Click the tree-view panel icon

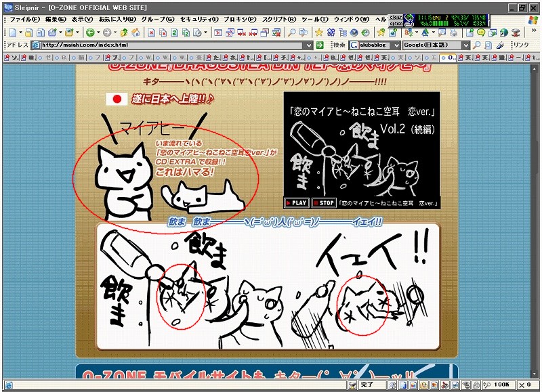(343, 32)
